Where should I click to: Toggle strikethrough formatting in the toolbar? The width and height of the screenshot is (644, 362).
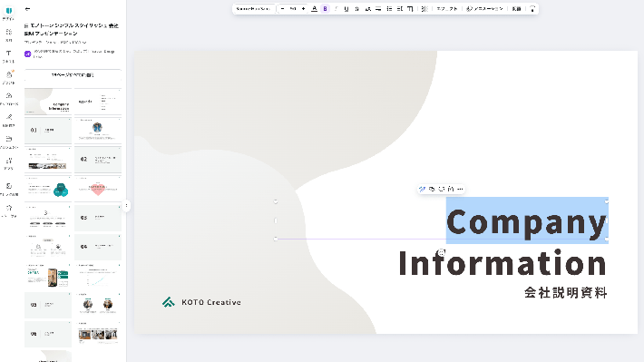pos(356,9)
